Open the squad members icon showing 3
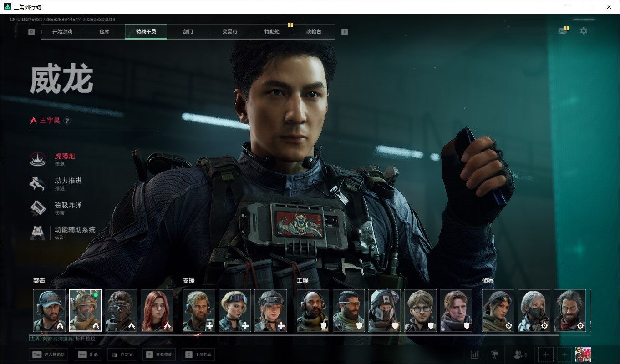620x364 pixels. pyautogui.click(x=520, y=354)
